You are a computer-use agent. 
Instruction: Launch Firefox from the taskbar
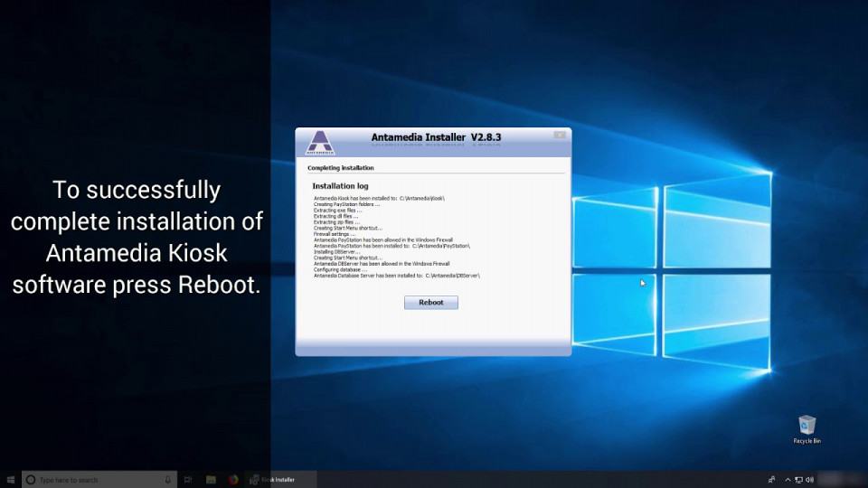[x=233, y=480]
